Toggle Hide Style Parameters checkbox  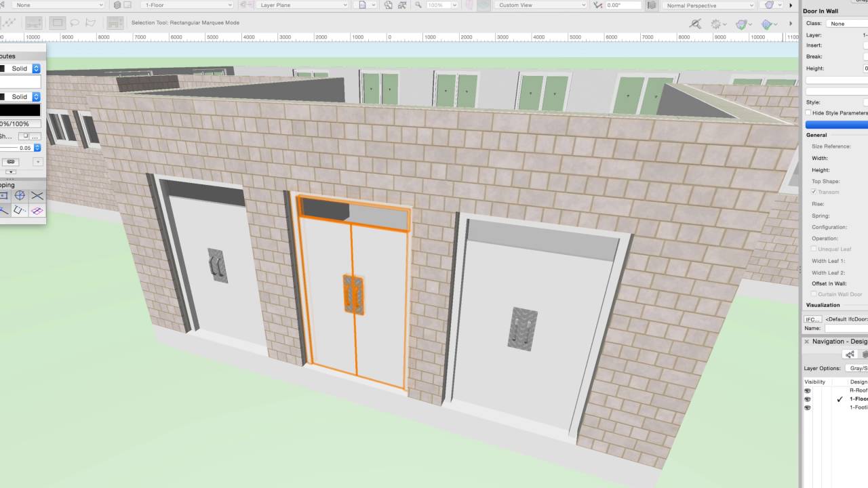coord(809,113)
